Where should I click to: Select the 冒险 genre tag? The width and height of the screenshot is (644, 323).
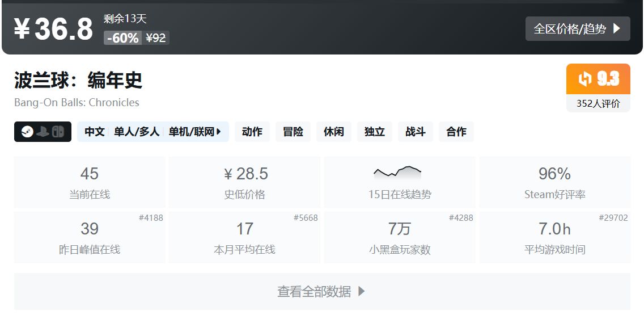[293, 132]
